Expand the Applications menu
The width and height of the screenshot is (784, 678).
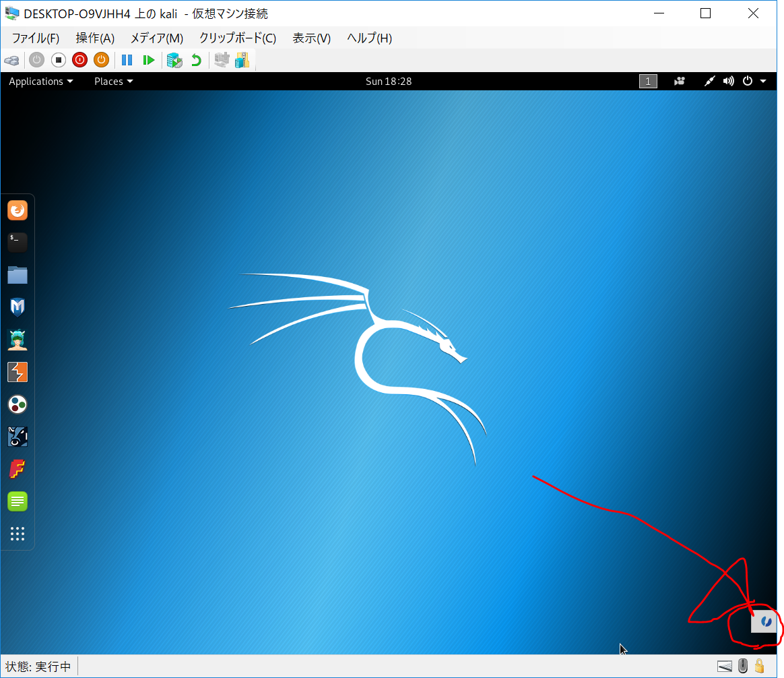coord(40,82)
